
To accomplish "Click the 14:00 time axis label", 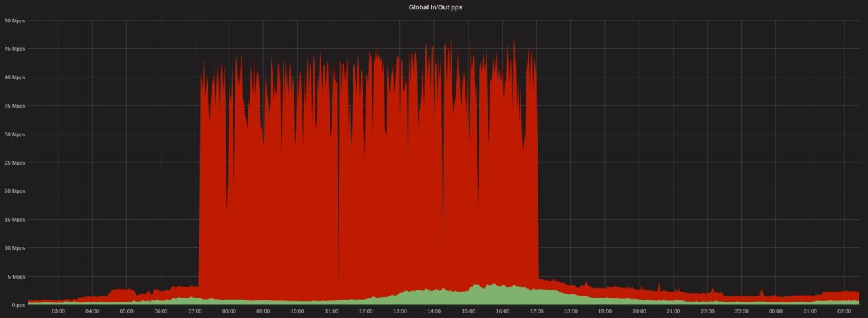I will [434, 312].
